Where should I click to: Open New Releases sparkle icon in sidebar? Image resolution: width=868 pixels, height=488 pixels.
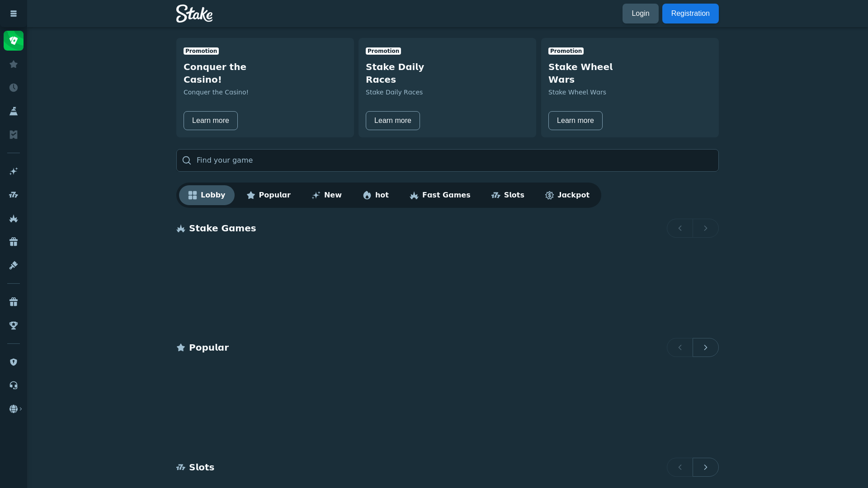click(x=14, y=171)
